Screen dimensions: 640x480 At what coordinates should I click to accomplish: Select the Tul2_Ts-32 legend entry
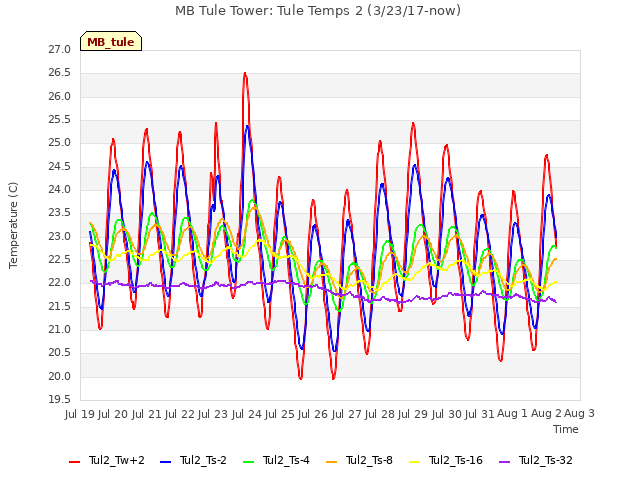pos(536,461)
